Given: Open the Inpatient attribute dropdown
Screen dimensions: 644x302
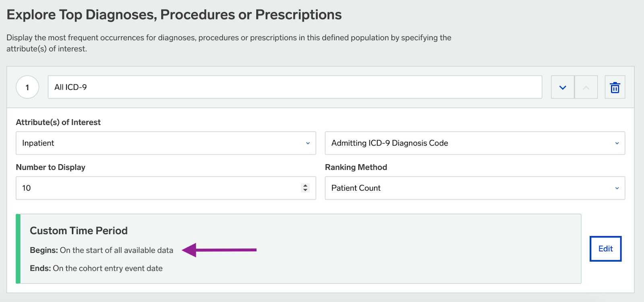Looking at the screenshot, I should pos(166,143).
